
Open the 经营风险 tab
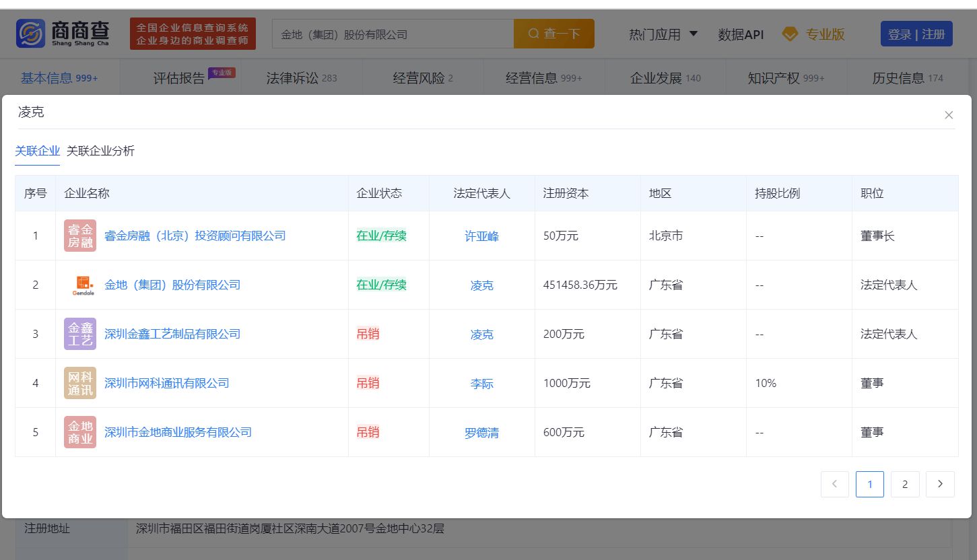(x=423, y=78)
